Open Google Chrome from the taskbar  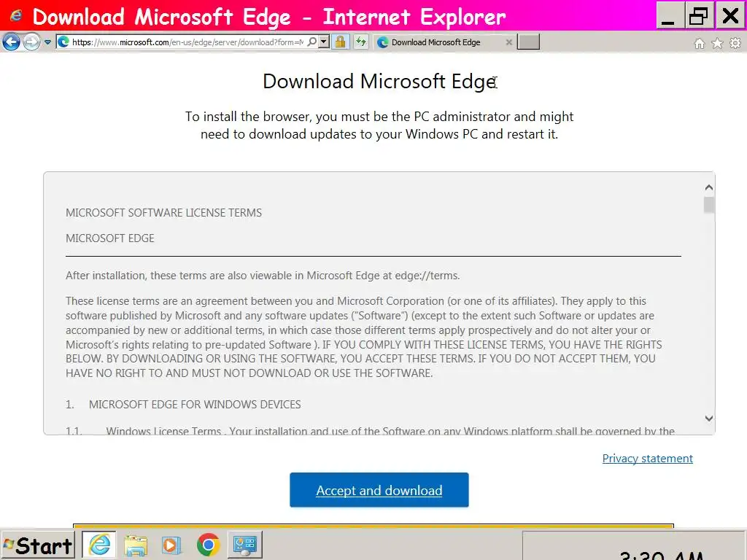(208, 545)
